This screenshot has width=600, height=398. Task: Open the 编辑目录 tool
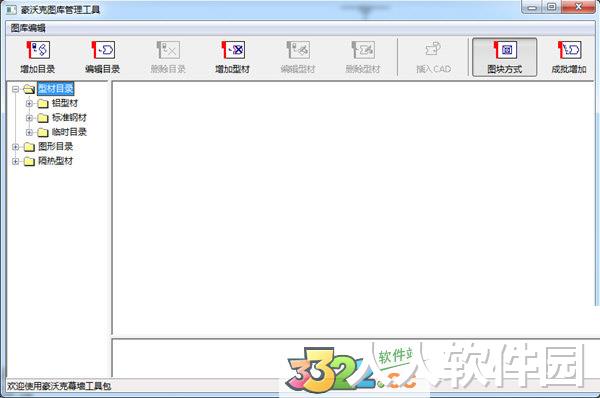click(103, 57)
